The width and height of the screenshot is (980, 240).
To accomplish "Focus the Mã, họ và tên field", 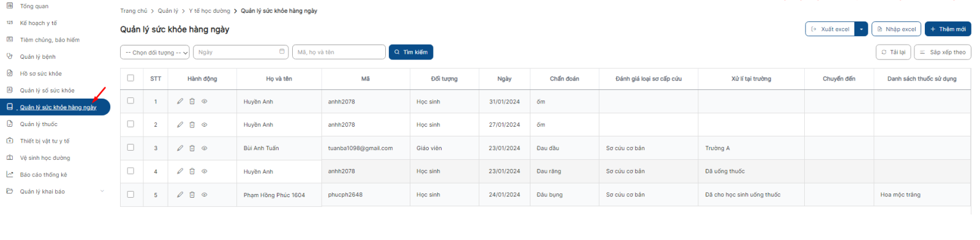I will click(339, 52).
